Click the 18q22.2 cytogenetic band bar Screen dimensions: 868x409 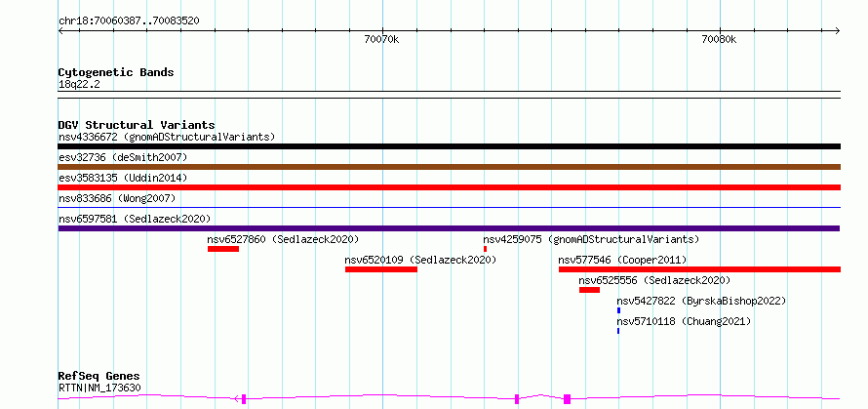(x=449, y=95)
